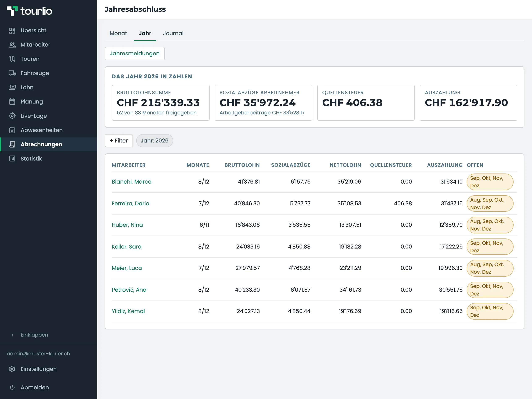Click the Quellensteuer summary card
532x399 pixels.
366,103
